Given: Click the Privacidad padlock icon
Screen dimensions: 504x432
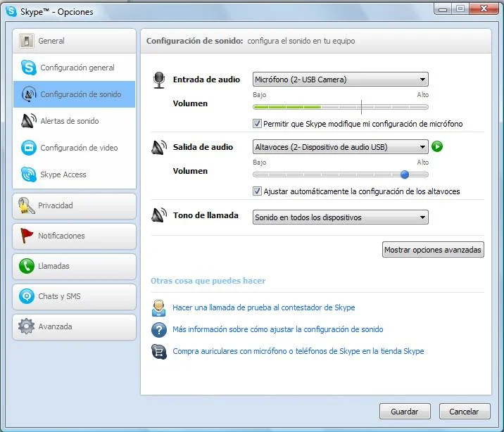Looking at the screenshot, I should click(x=26, y=205).
